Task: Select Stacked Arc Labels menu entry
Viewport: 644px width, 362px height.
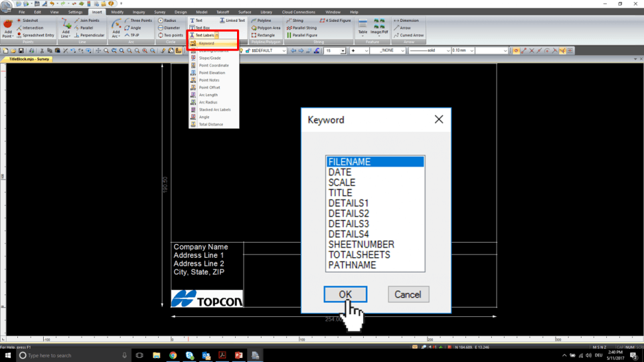Action: click(x=214, y=109)
